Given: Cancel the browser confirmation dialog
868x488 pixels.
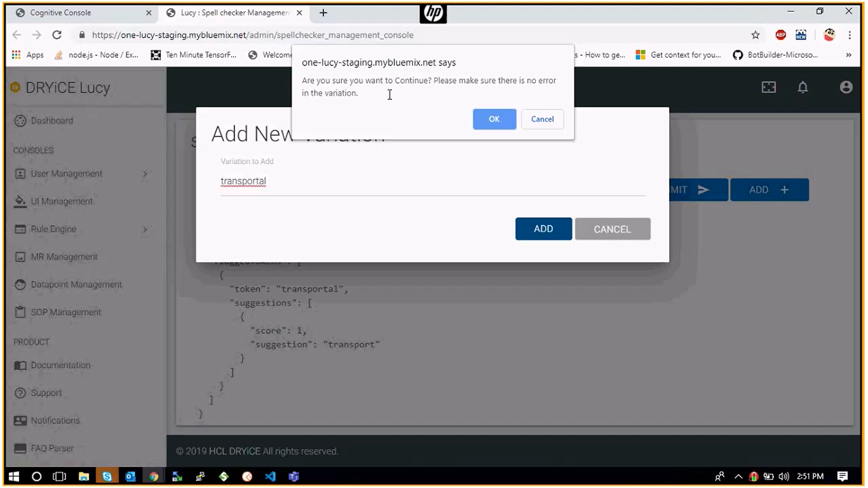Looking at the screenshot, I should 543,119.
